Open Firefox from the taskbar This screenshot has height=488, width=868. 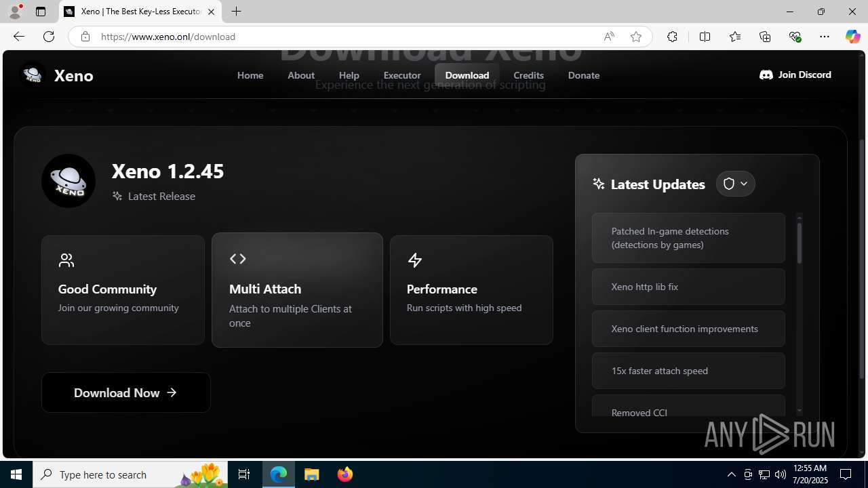[344, 474]
